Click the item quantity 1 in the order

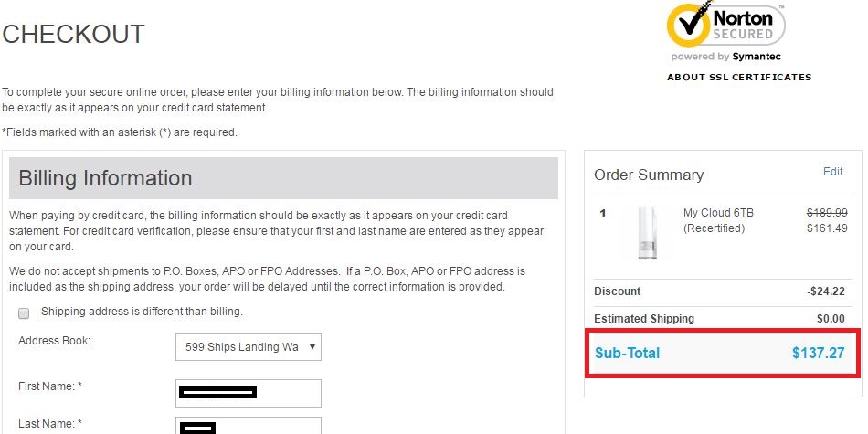tap(603, 214)
